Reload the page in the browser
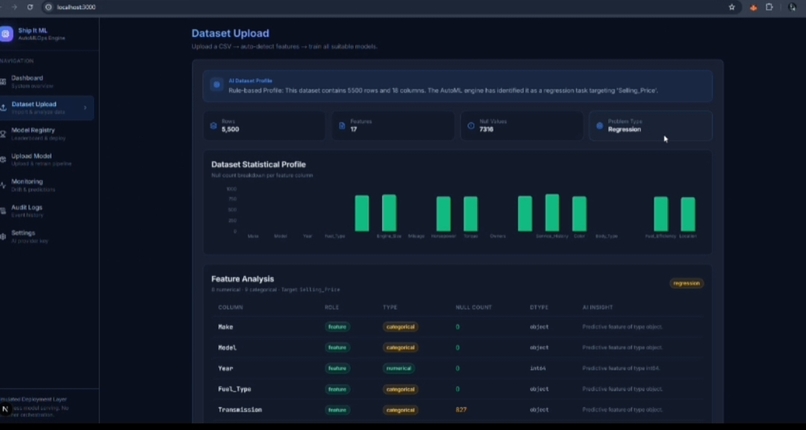The image size is (806, 430). pyautogui.click(x=30, y=7)
